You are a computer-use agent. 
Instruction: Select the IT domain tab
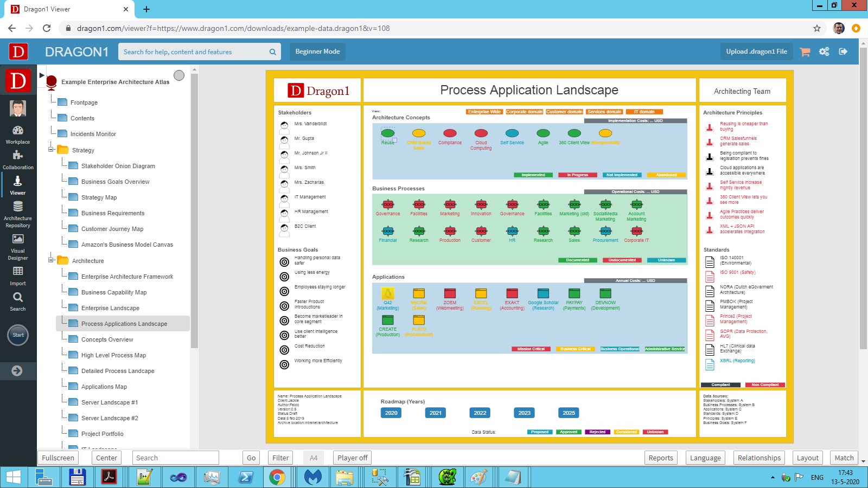click(x=644, y=112)
